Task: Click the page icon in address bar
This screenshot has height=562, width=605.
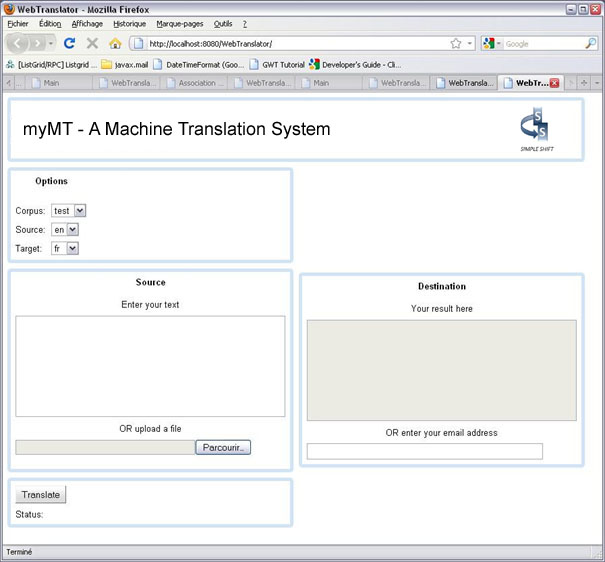Action: coord(139,44)
